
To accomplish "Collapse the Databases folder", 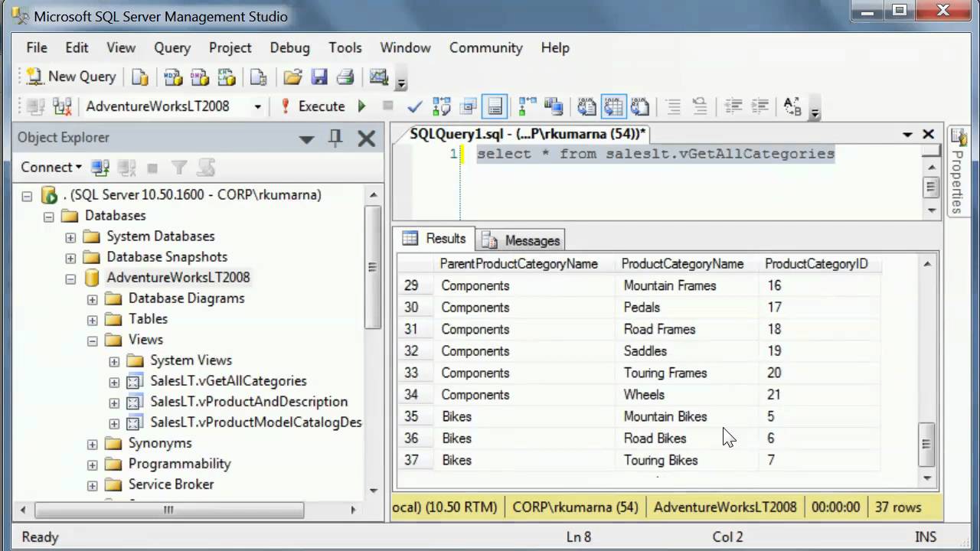I will (x=49, y=217).
